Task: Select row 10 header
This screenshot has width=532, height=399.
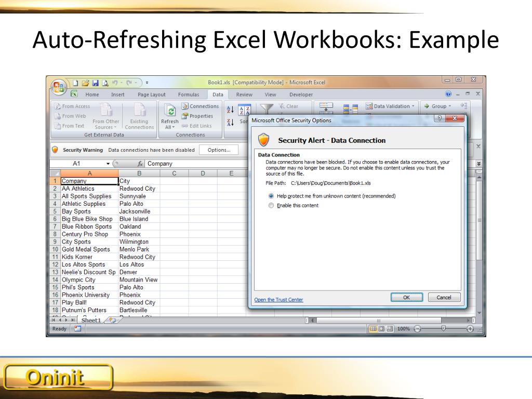Action: pos(55,249)
